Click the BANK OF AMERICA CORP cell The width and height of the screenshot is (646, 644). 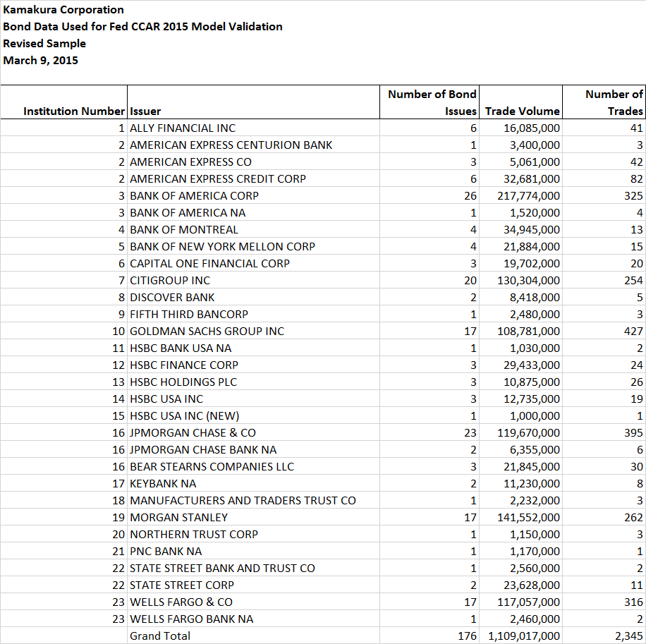(253, 195)
